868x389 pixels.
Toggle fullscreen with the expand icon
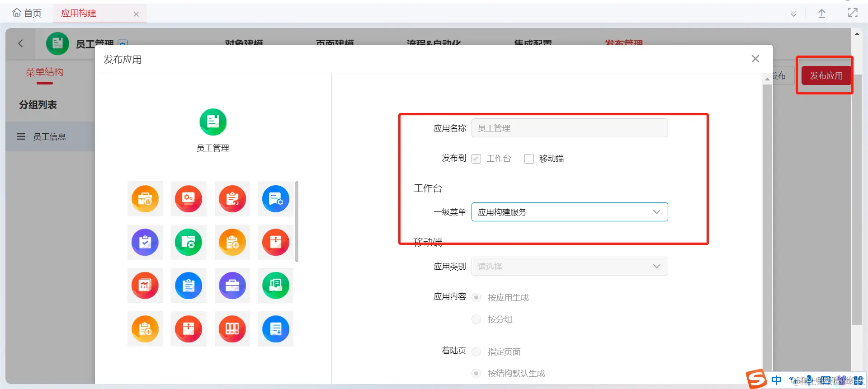(x=853, y=13)
